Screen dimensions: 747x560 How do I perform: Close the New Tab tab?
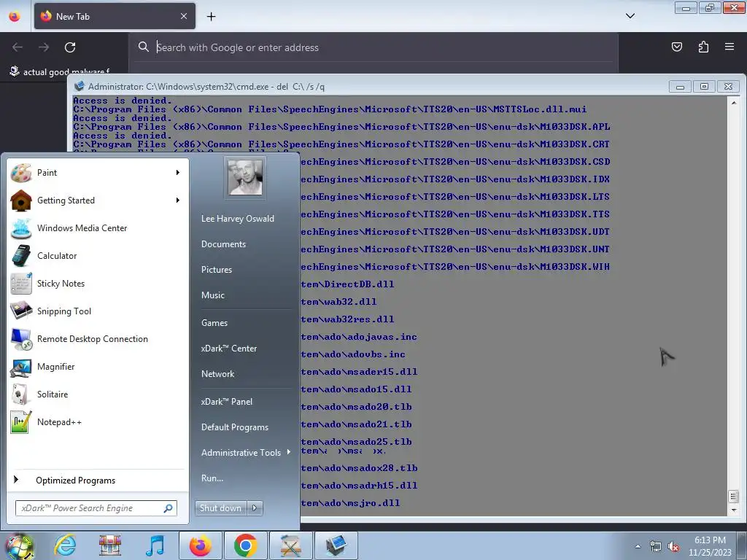[x=184, y=16]
